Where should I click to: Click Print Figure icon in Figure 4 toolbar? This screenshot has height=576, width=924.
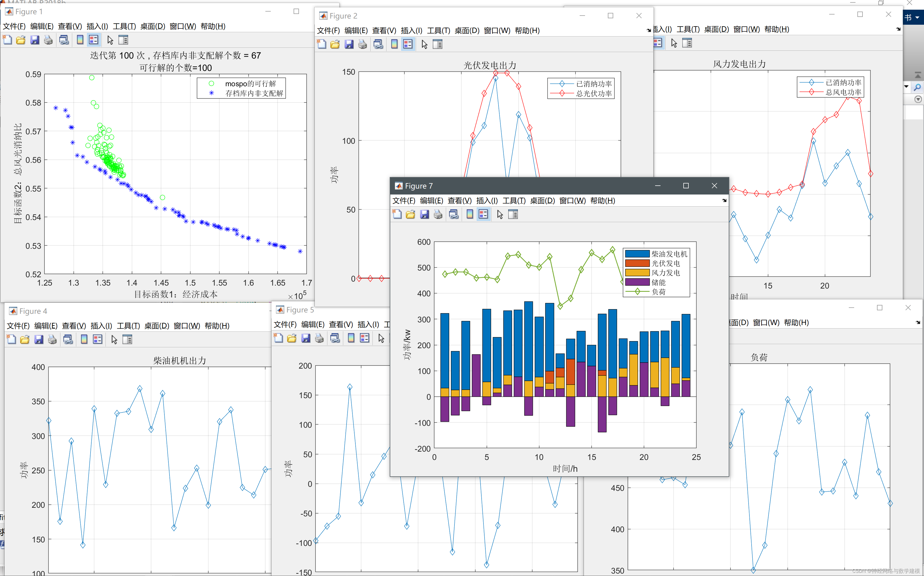[x=53, y=339]
